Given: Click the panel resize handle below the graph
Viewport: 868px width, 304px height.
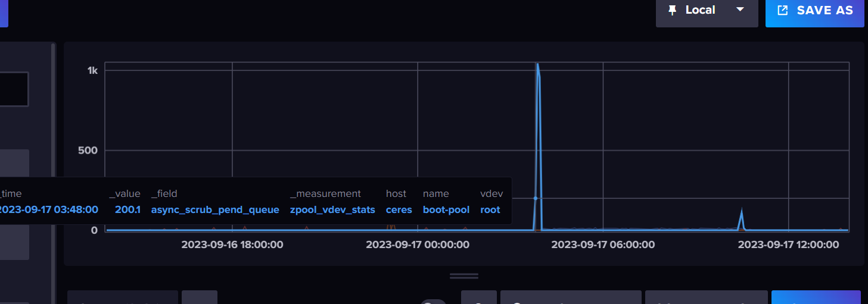Looking at the screenshot, I should (x=464, y=276).
